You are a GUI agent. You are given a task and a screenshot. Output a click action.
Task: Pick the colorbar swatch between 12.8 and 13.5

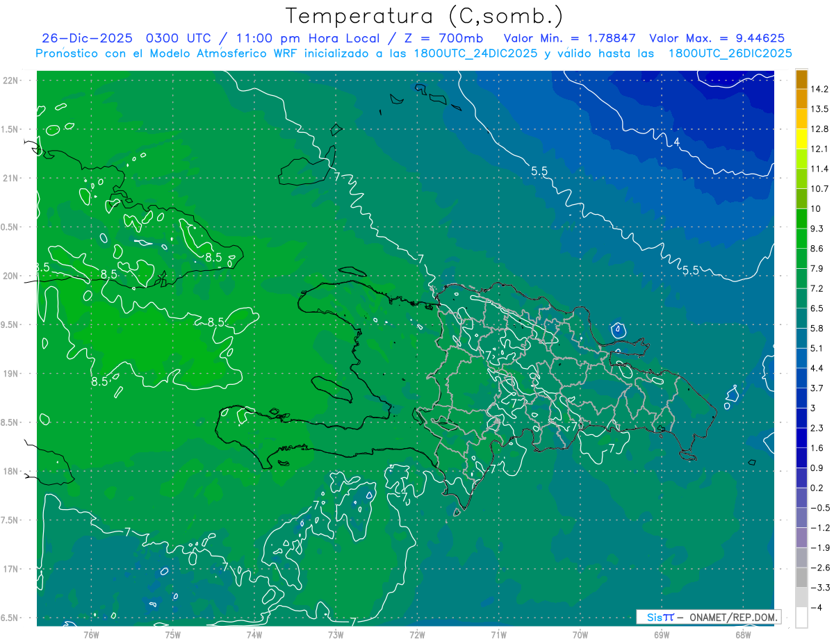(x=801, y=119)
